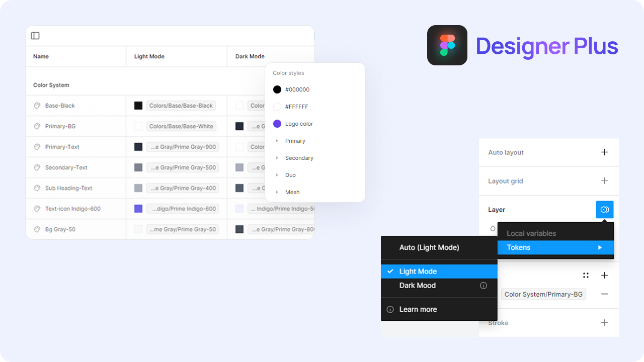Remove Color System/Primary-BG fill minus icon
Image resolution: width=644 pixels, height=362 pixels.
605,294
